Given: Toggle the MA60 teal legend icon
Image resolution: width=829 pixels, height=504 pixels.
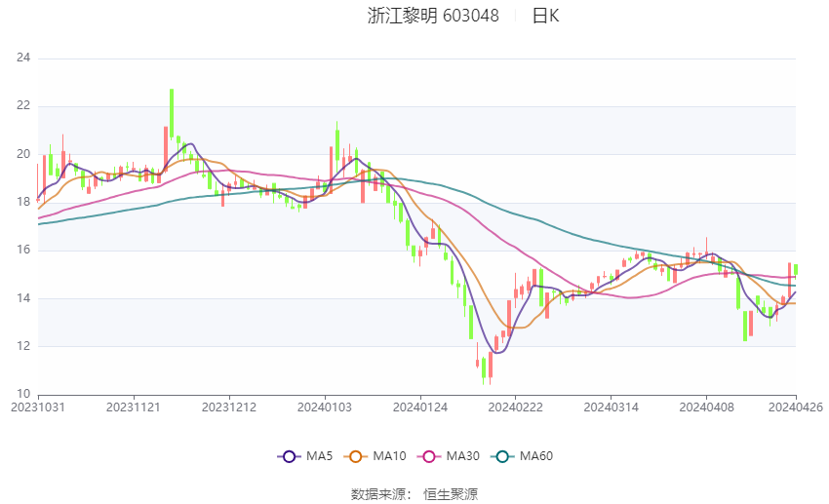Looking at the screenshot, I should tap(502, 456).
